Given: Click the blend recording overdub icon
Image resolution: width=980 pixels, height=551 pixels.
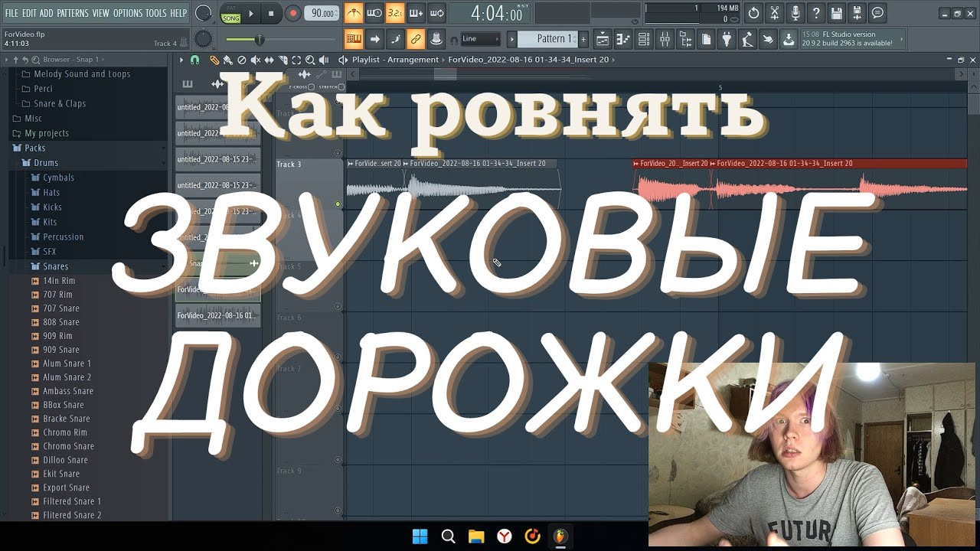Looking at the screenshot, I should [416, 13].
